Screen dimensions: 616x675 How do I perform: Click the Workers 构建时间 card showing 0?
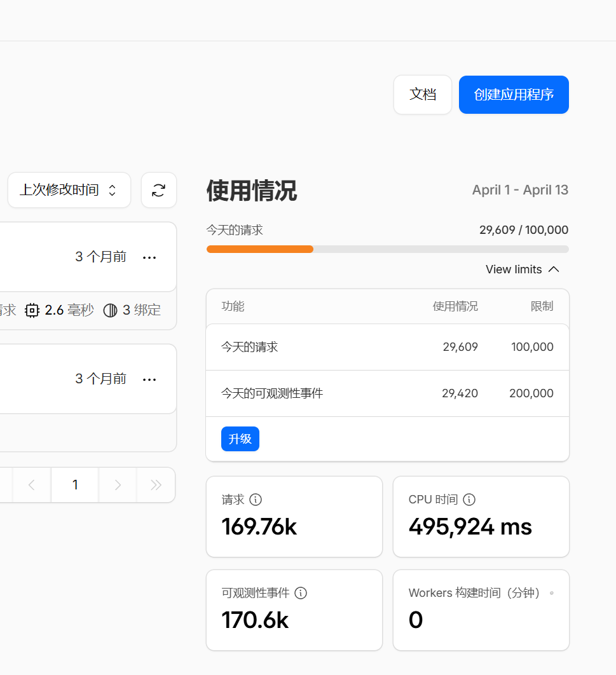(481, 610)
